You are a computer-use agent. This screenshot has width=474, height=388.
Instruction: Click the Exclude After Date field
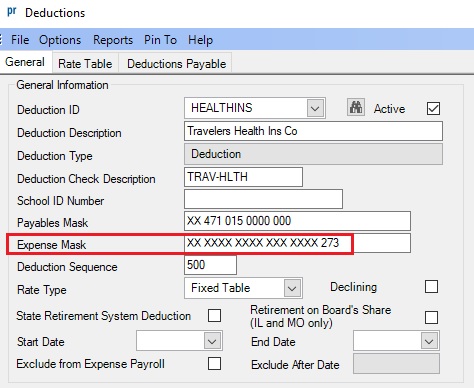396,364
